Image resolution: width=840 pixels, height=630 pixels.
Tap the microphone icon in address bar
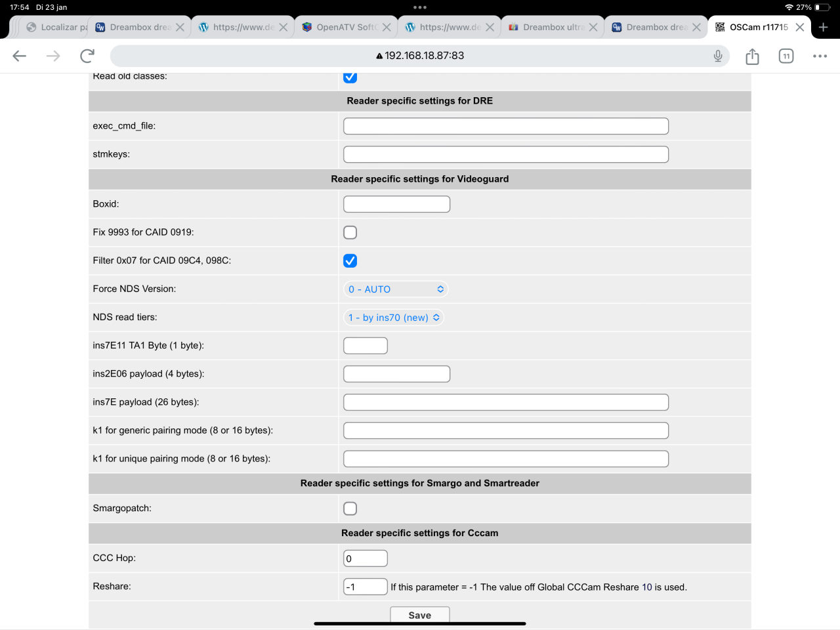[x=718, y=56]
